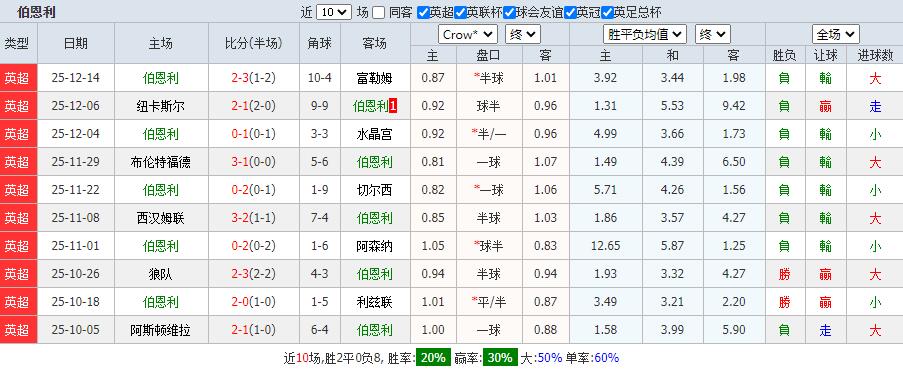The height and width of the screenshot is (369, 903).
Task: Toggle the 同客 checkbox
Action: pos(378,13)
